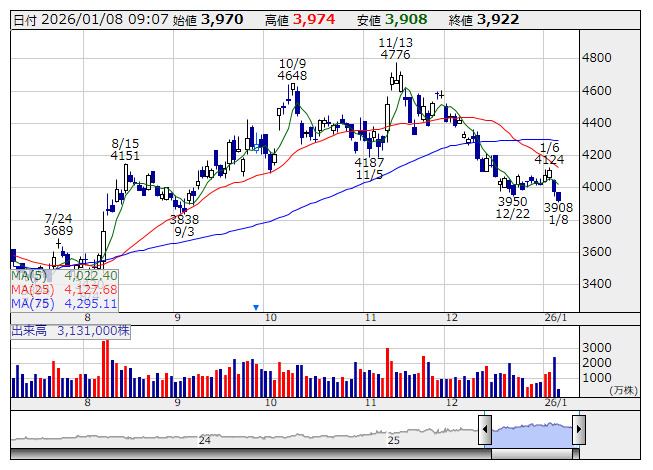Image resolution: width=653 pixels, height=470 pixels.
Task: Click the right range handle arrow
Action: pos(579,429)
